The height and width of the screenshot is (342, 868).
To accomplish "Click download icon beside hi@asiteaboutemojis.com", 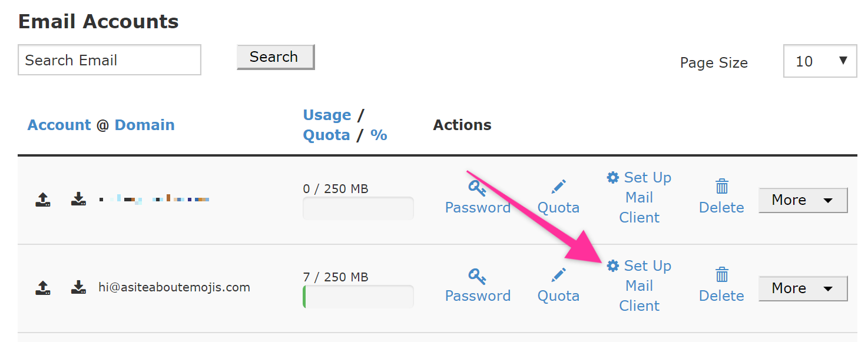I will [x=78, y=288].
